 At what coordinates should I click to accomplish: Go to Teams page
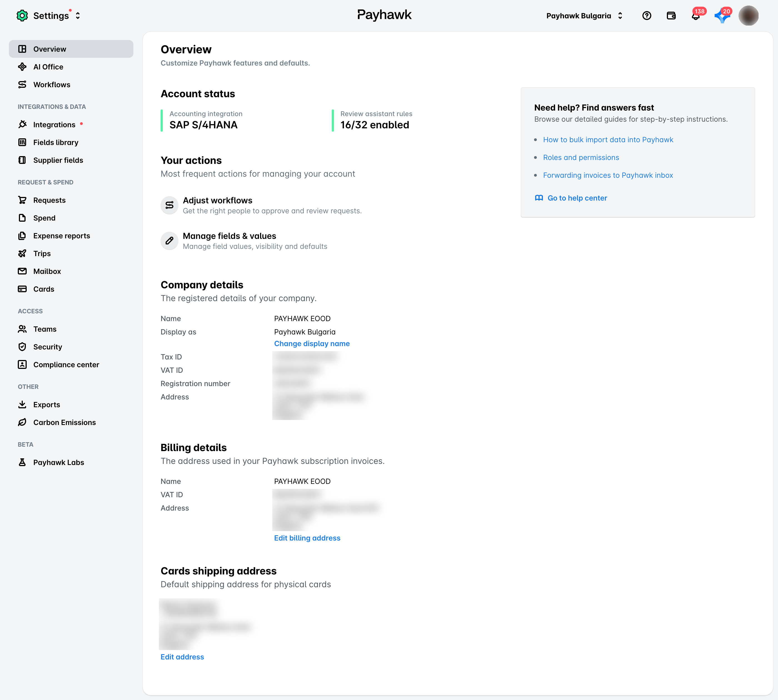tap(71, 329)
